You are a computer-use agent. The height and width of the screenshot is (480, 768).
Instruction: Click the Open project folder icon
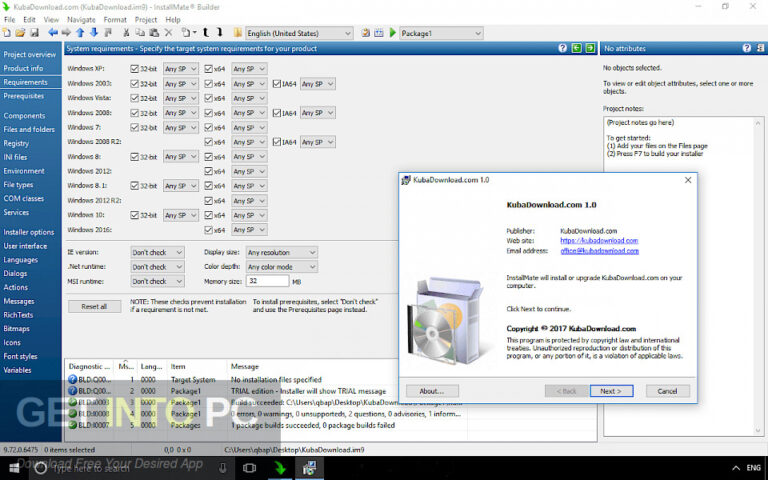pyautogui.click(x=20, y=33)
